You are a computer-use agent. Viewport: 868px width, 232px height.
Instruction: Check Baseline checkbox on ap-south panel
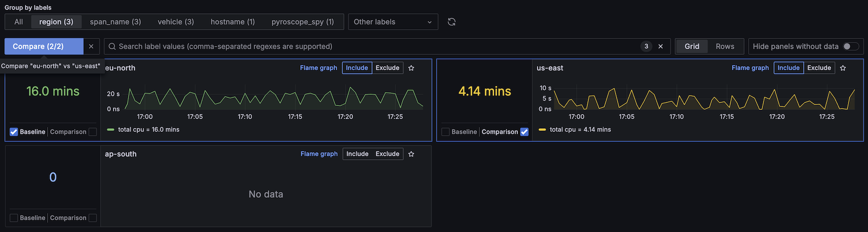[x=14, y=218]
